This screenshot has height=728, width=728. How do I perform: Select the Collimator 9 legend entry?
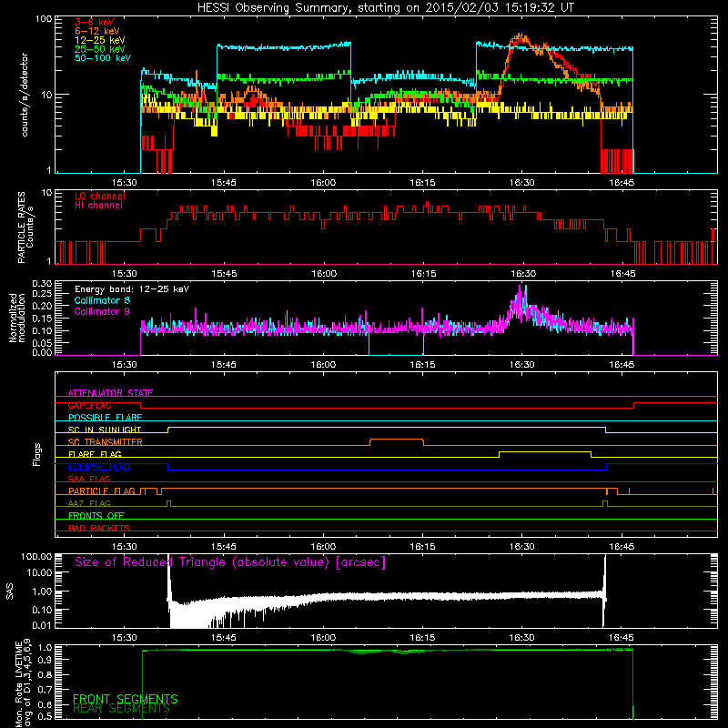[102, 311]
